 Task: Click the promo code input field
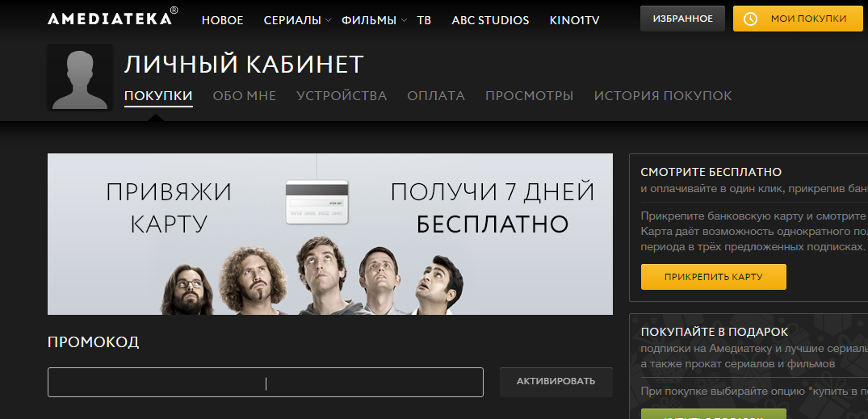(266, 383)
